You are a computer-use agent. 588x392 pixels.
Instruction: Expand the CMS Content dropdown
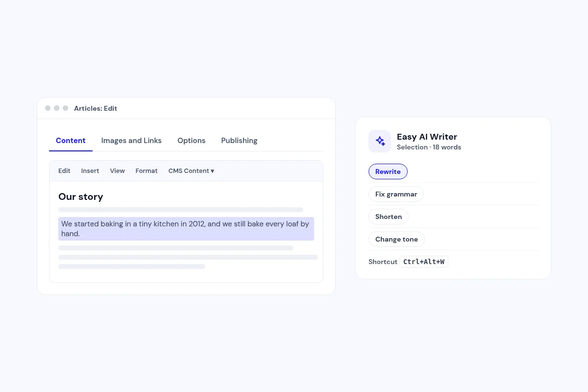pos(191,171)
